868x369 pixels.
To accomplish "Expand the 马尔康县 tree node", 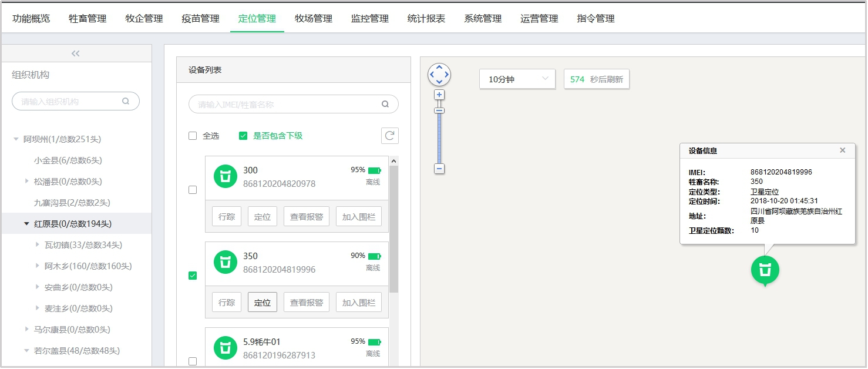I will point(26,329).
